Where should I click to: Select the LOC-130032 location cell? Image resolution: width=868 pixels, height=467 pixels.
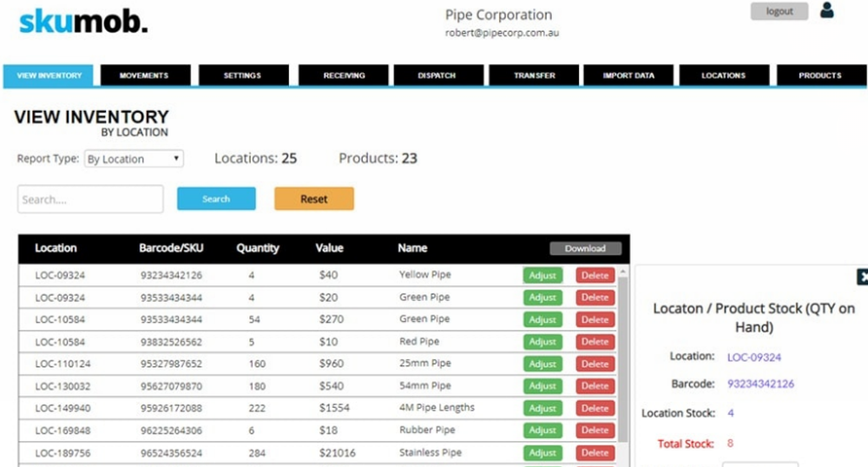[x=62, y=386]
